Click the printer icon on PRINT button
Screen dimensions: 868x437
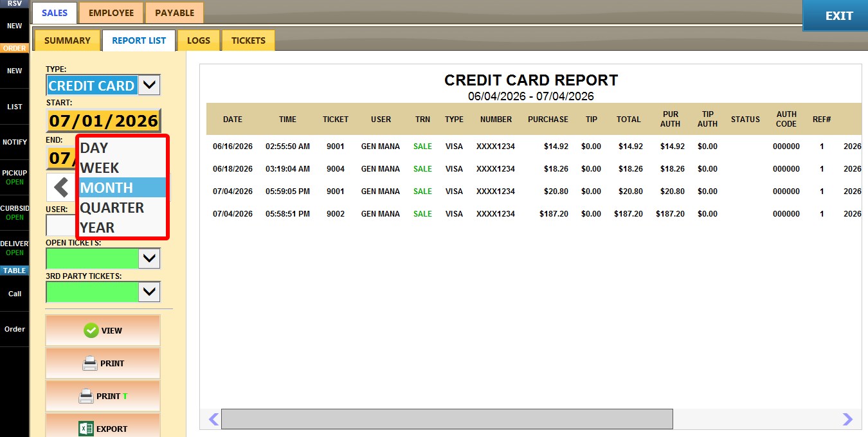coord(90,363)
